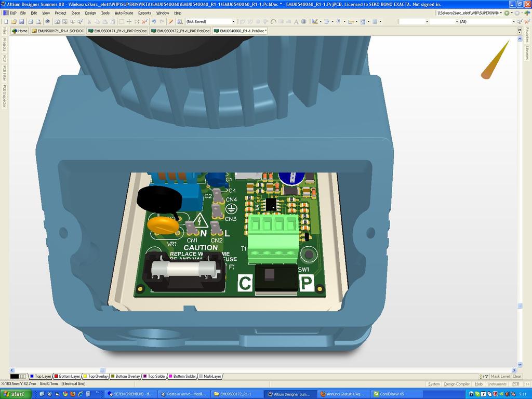The image size is (532, 399).
Task: Switch to Posta in arrivo Mozilla taskbar item
Action: coord(183,394)
